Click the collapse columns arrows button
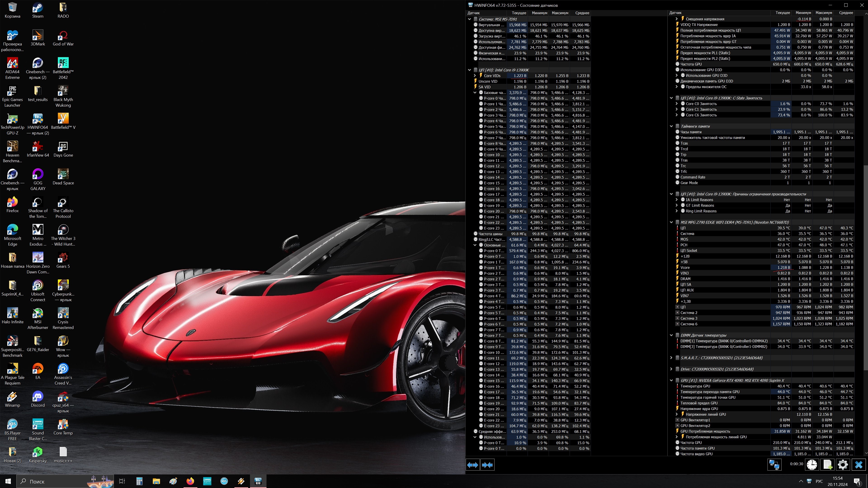The image size is (868, 488). [x=487, y=465]
